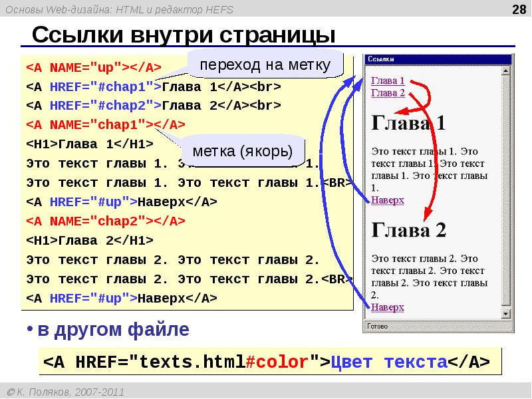Image resolution: width=532 pixels, height=399 pixels.
Task: Click the red code line NAME="chap2"
Action: coord(105,221)
